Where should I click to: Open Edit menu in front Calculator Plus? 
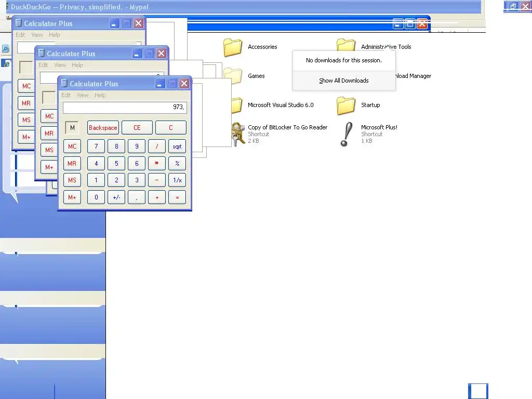pos(66,95)
